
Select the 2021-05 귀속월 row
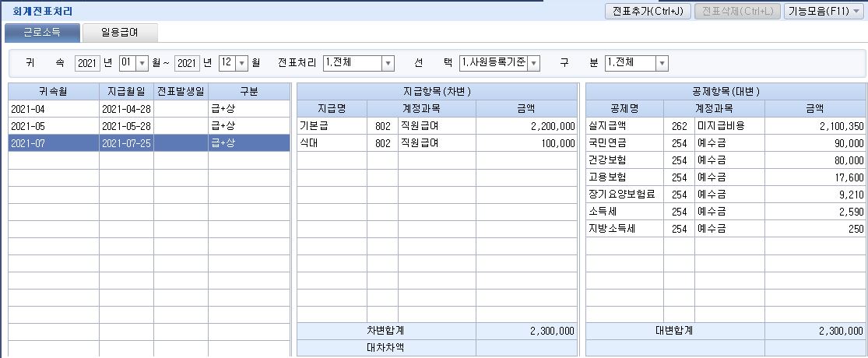tap(149, 126)
